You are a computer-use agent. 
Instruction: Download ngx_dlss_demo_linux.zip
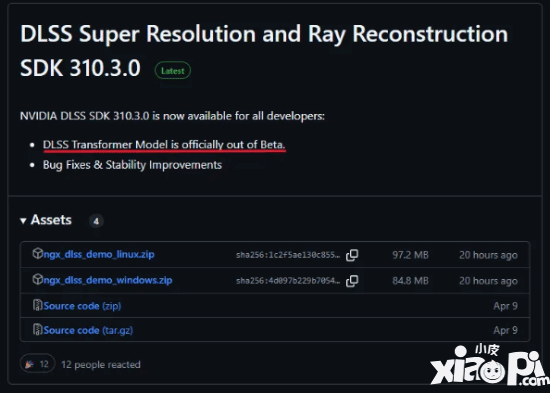[x=99, y=254]
